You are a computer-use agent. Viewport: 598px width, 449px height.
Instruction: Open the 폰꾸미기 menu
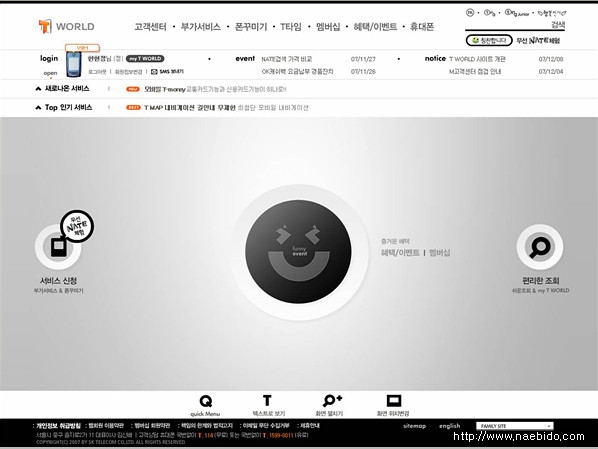[251, 27]
